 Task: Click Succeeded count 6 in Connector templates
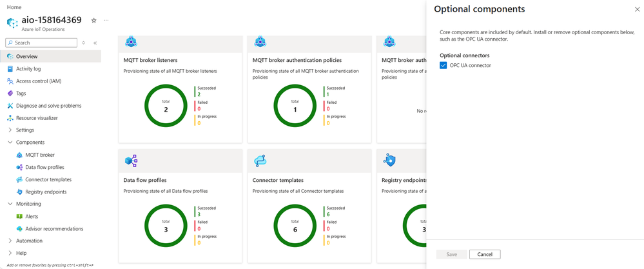point(329,214)
